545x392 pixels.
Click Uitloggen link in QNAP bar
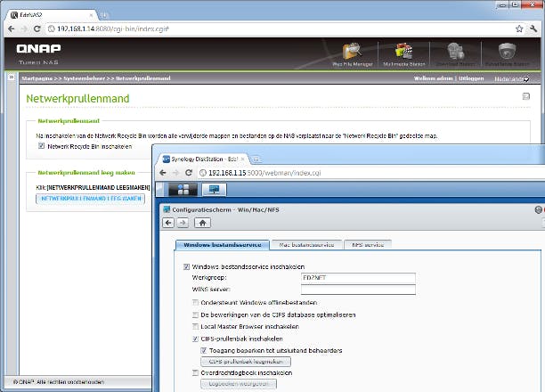471,78
